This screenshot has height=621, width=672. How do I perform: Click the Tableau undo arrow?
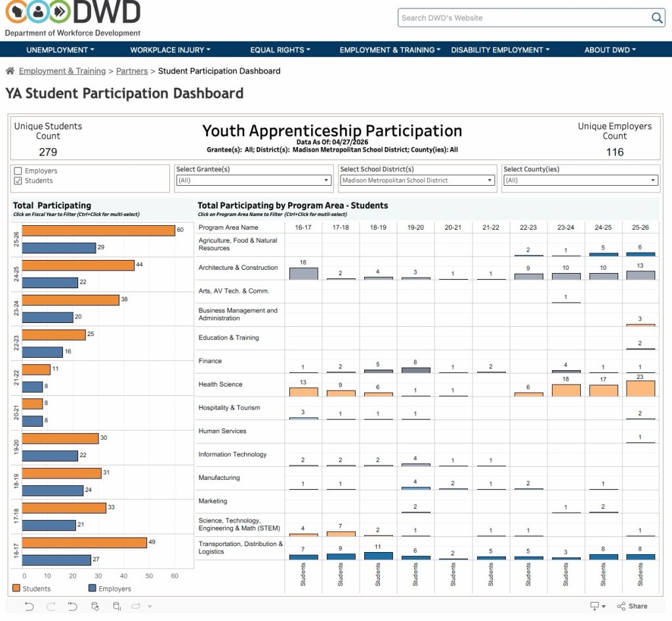pos(29,606)
